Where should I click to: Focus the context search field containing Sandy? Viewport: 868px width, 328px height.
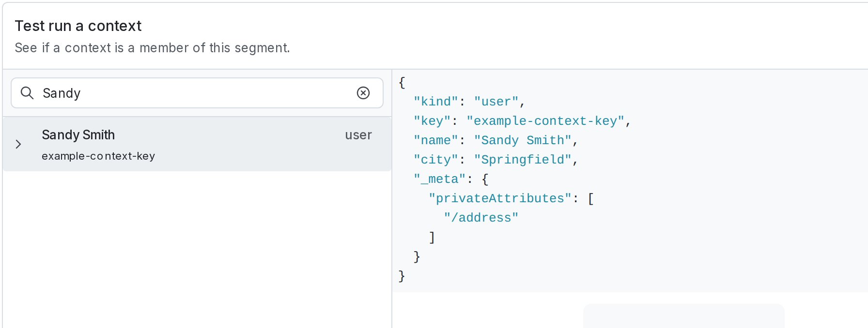(197, 93)
